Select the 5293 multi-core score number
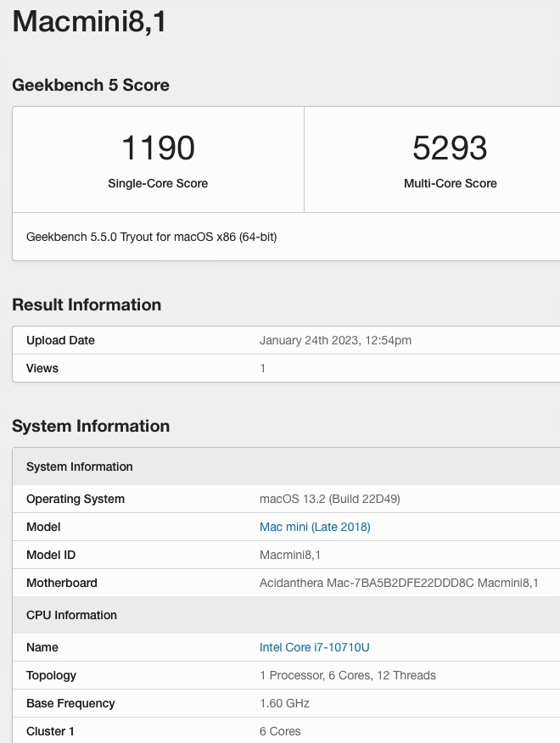 [x=450, y=148]
